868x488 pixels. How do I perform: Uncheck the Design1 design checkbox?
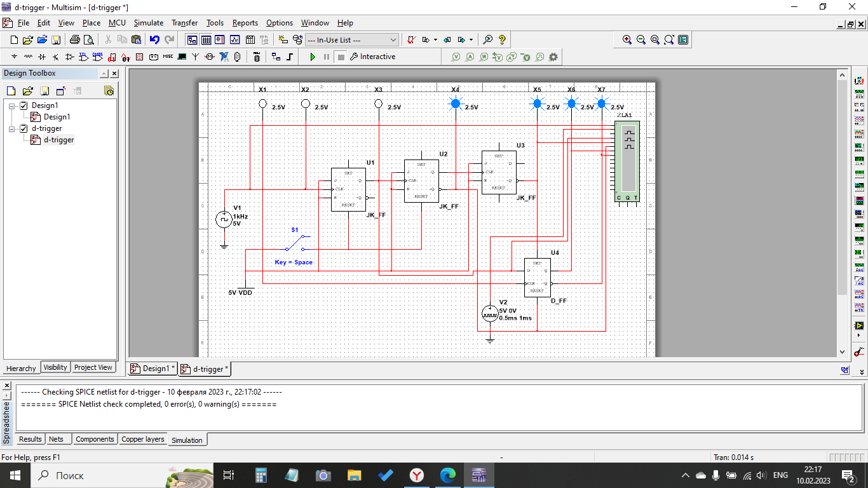pyautogui.click(x=24, y=105)
